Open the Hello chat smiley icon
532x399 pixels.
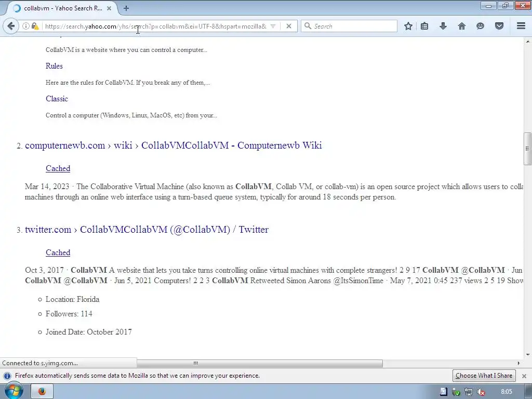[x=480, y=26]
